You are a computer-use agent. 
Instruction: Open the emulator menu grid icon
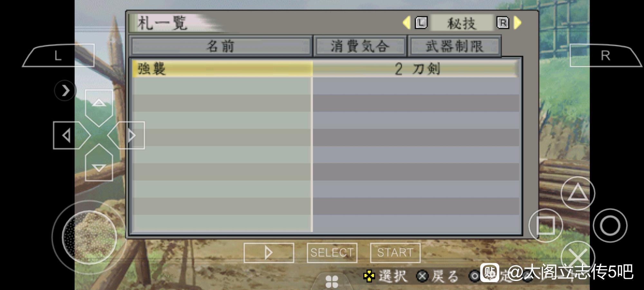[x=332, y=282]
